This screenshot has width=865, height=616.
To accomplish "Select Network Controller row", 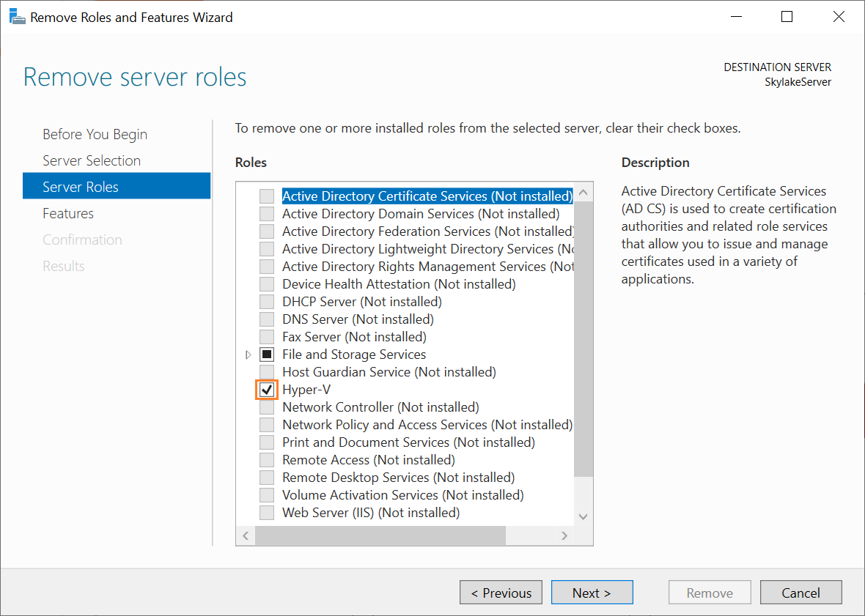I will click(x=380, y=407).
